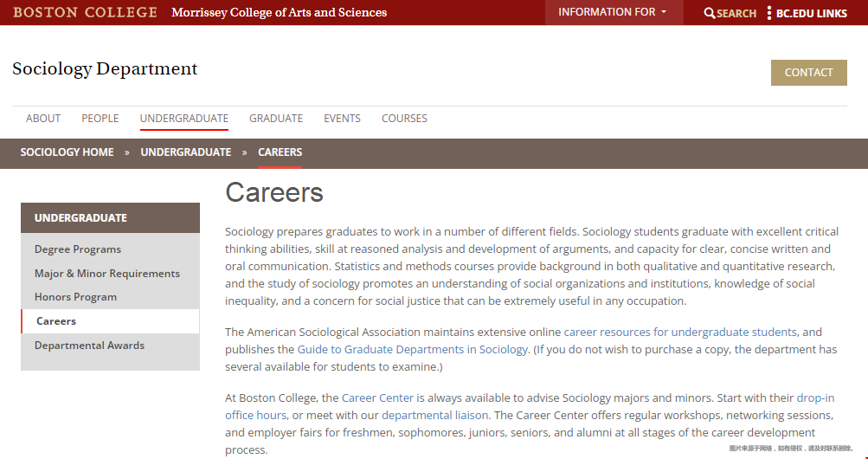Select COURSES in the navigation bar

pos(404,119)
